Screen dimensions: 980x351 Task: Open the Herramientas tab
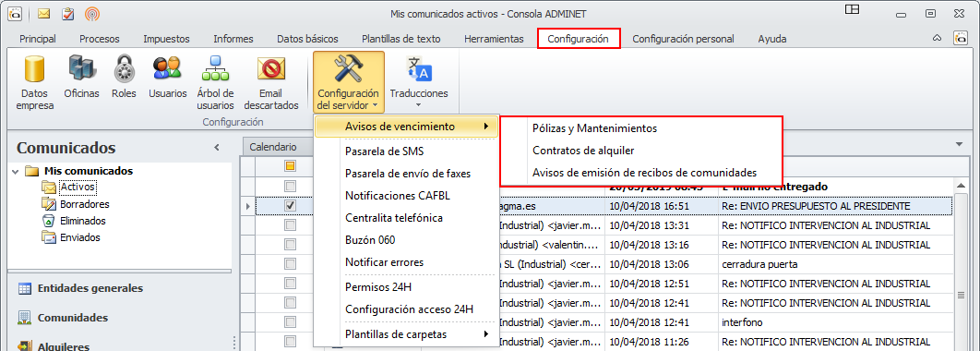[x=494, y=39]
